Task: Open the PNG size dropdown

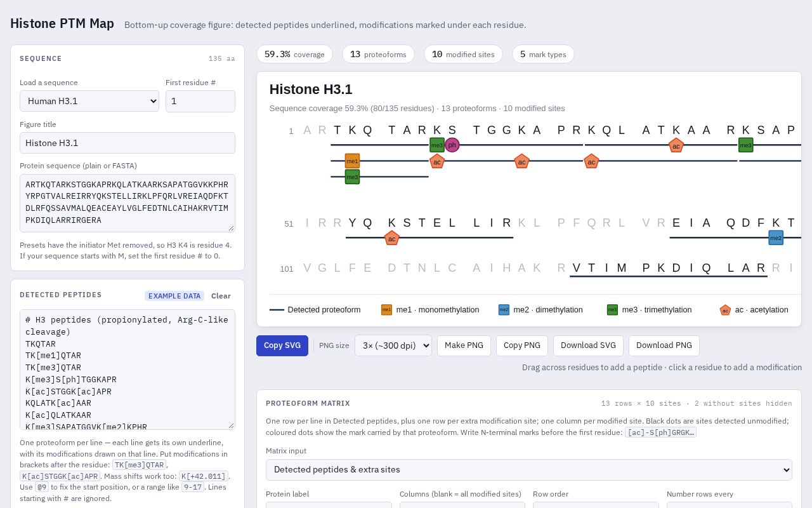Action: coord(393,345)
